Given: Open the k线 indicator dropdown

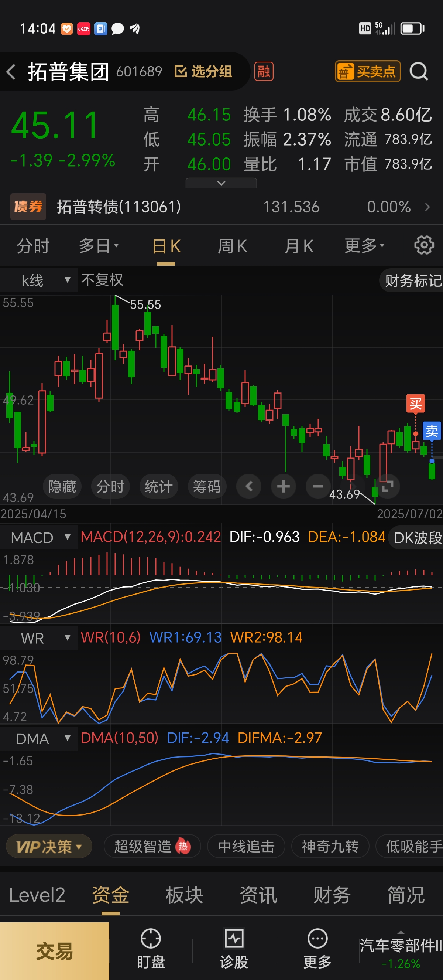Looking at the screenshot, I should 39,280.
